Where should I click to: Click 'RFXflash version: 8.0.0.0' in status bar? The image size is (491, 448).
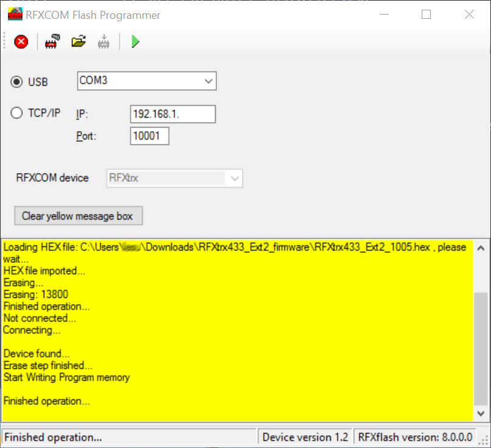(415, 437)
